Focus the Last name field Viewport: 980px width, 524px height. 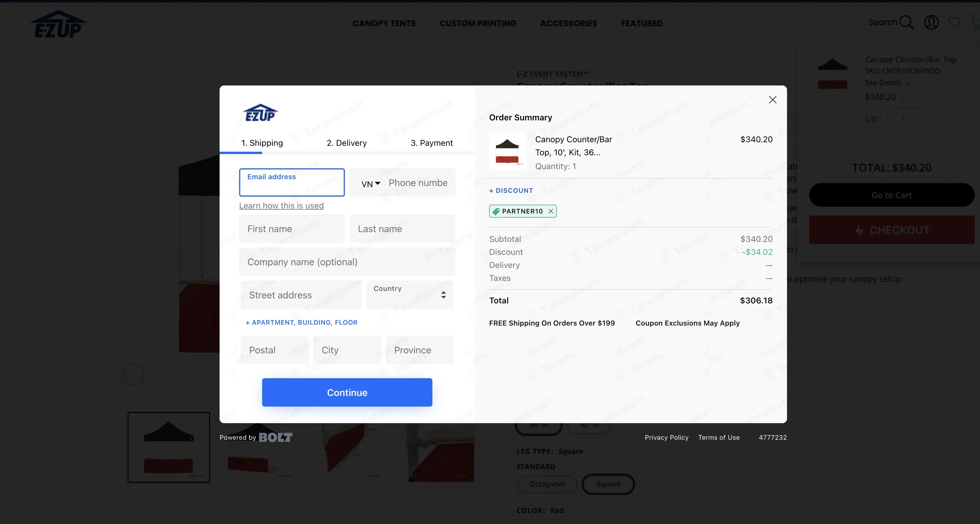pyautogui.click(x=403, y=229)
